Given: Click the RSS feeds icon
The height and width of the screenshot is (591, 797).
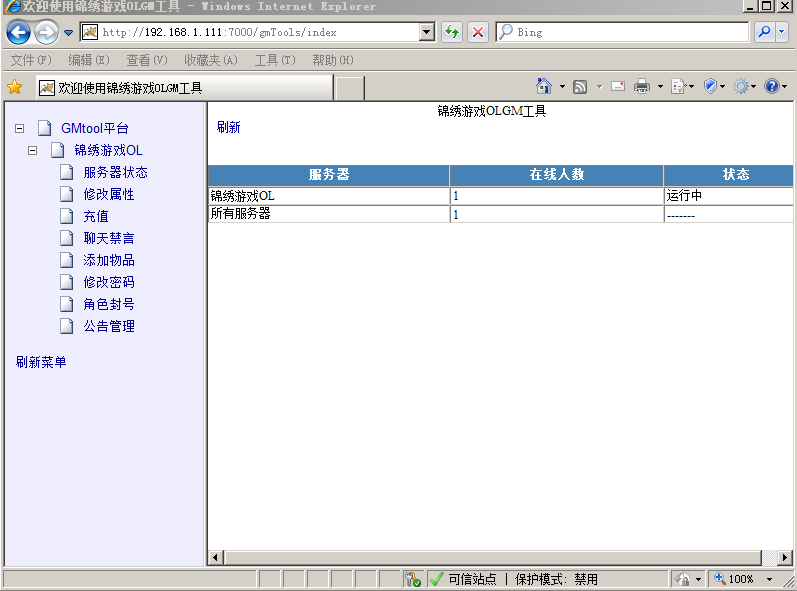Looking at the screenshot, I should 580,87.
